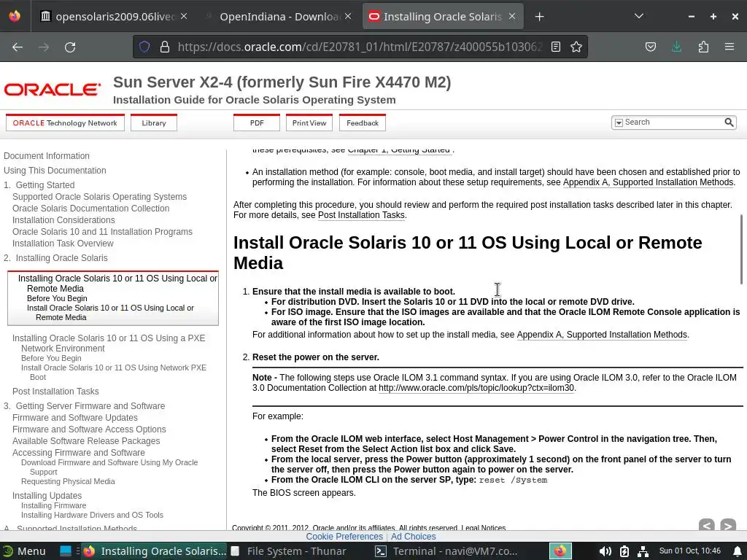Click the page vertical scrollbar

coord(743,249)
